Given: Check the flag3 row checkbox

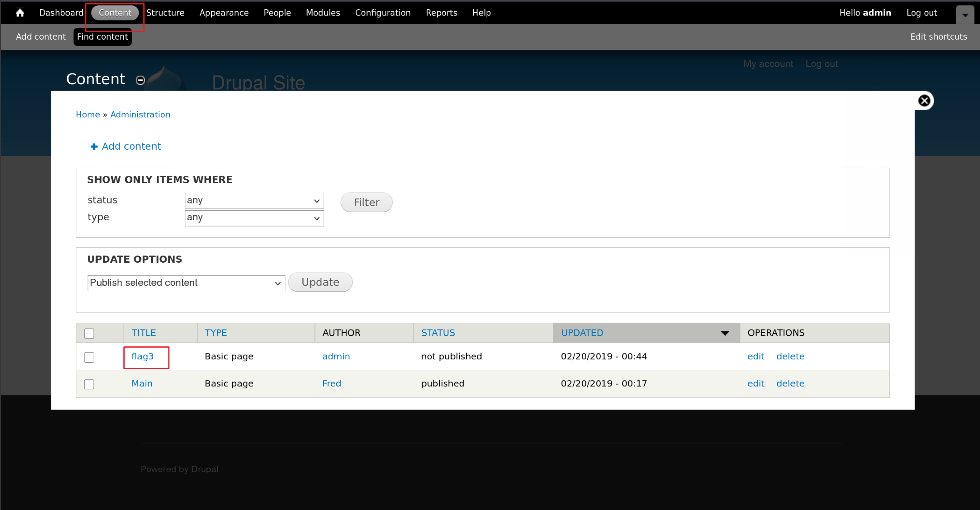Looking at the screenshot, I should tap(89, 357).
